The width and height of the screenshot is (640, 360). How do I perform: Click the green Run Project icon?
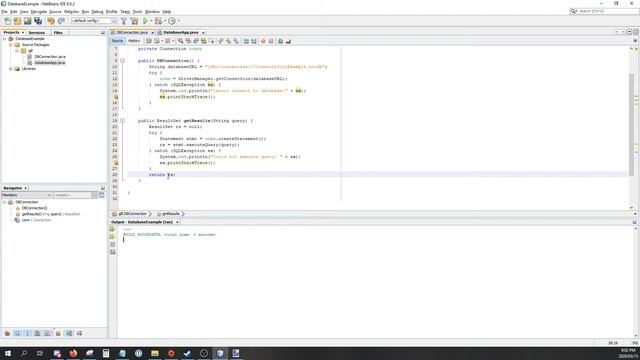coord(145,21)
